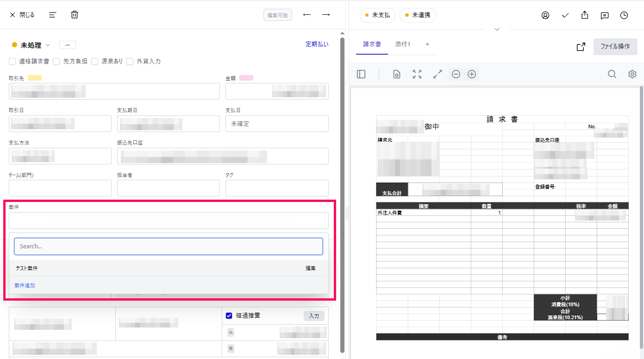This screenshot has width=644, height=359.
Task: Open the 未支払 status pill
Action: pyautogui.click(x=378, y=15)
